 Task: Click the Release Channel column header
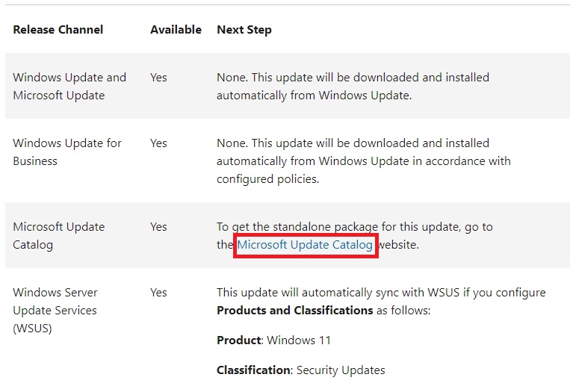point(58,30)
